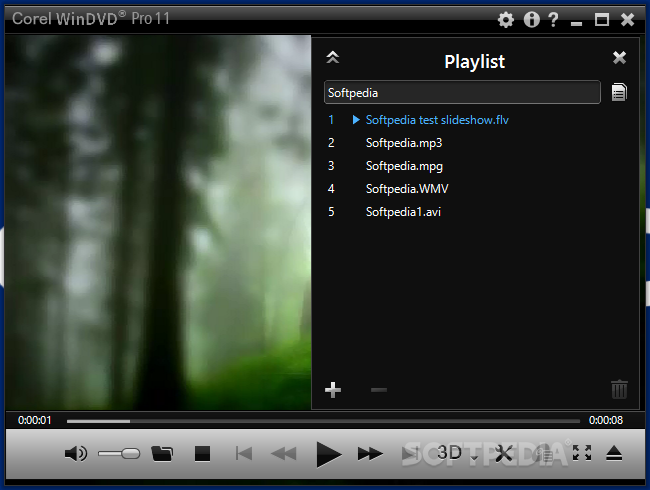Minimize the WinDVD window
The image size is (650, 490).
(x=576, y=24)
